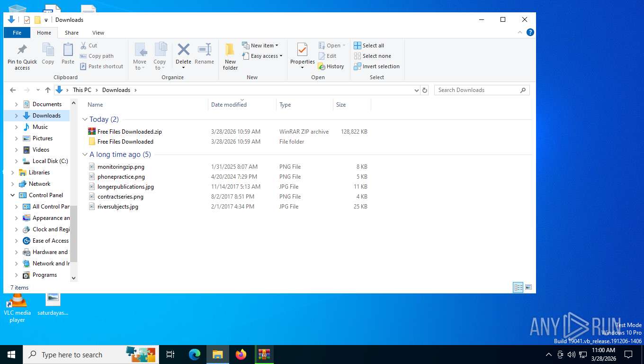Open the Open button dropdown arrow
Image resolution: width=644 pixels, height=364 pixels.
point(344,45)
